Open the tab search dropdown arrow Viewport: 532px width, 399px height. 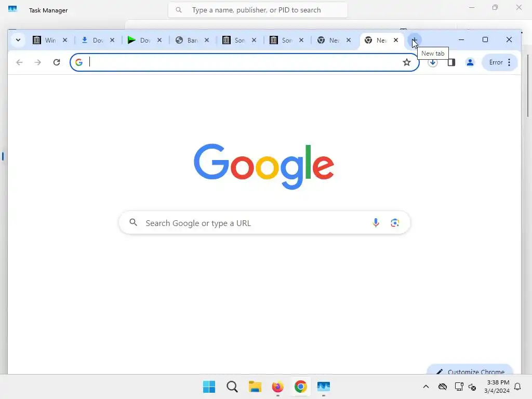tap(18, 40)
